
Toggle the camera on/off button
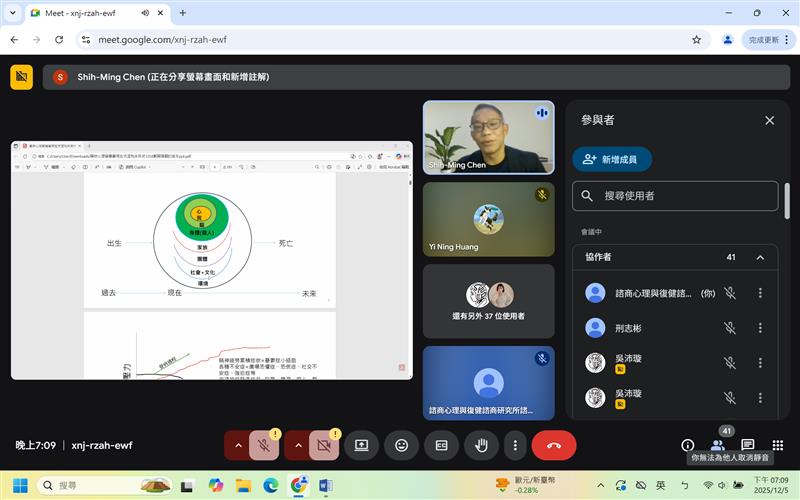pyautogui.click(x=325, y=445)
